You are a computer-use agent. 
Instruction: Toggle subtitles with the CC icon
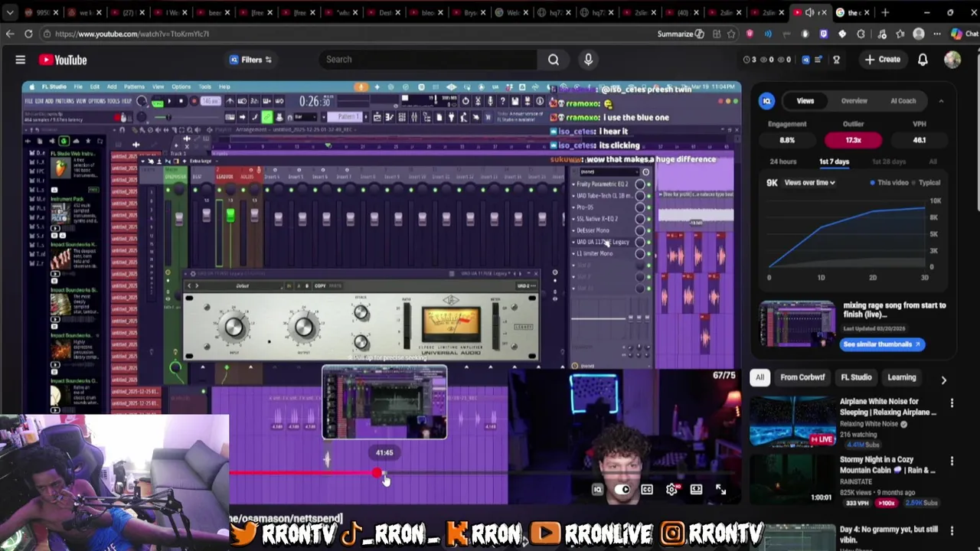(x=647, y=490)
